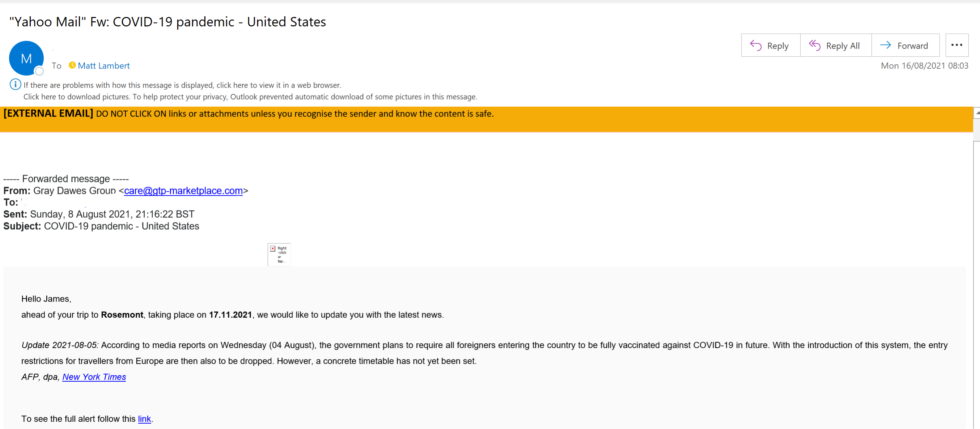Image resolution: width=980 pixels, height=429 pixels.
Task: Open recipient Matt Lambert's contact card
Action: [104, 66]
